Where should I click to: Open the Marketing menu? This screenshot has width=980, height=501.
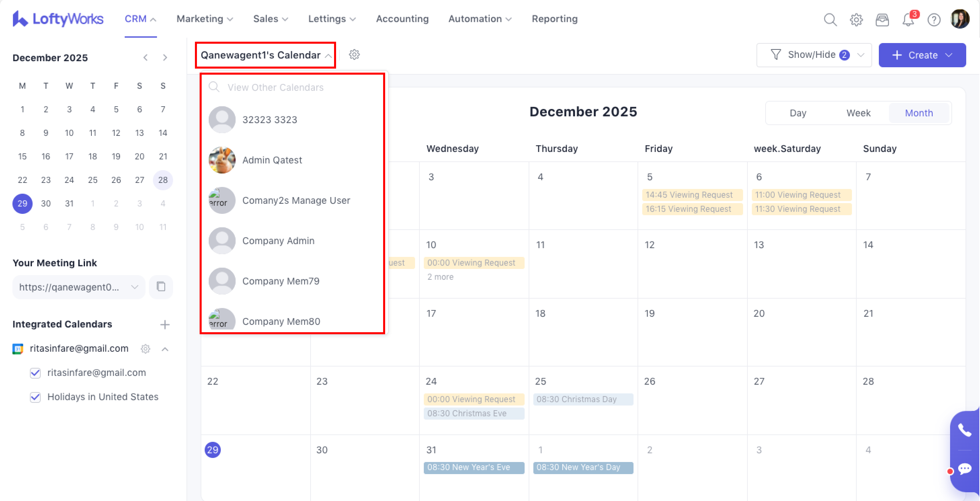(204, 19)
